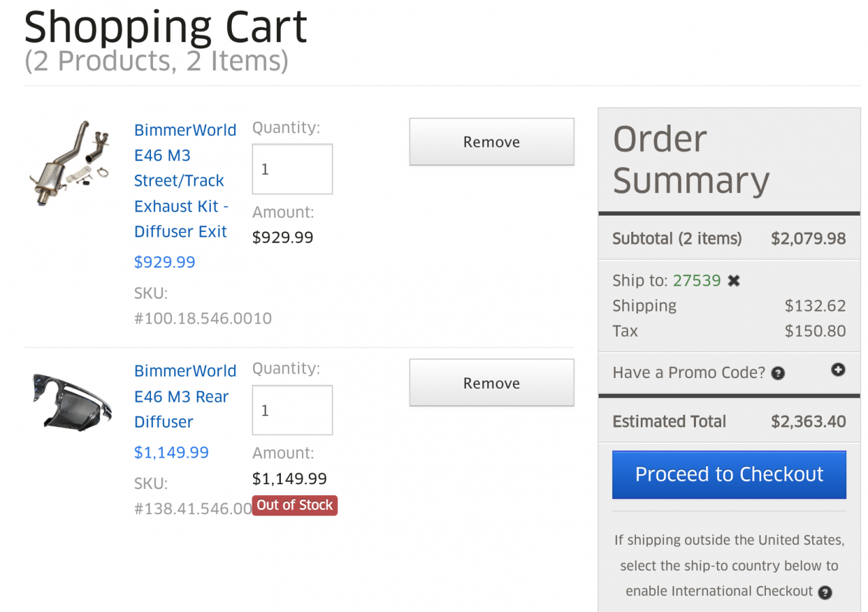Expand the promo code entry plus icon
Viewport: 868px width, 612px height.
(x=838, y=370)
